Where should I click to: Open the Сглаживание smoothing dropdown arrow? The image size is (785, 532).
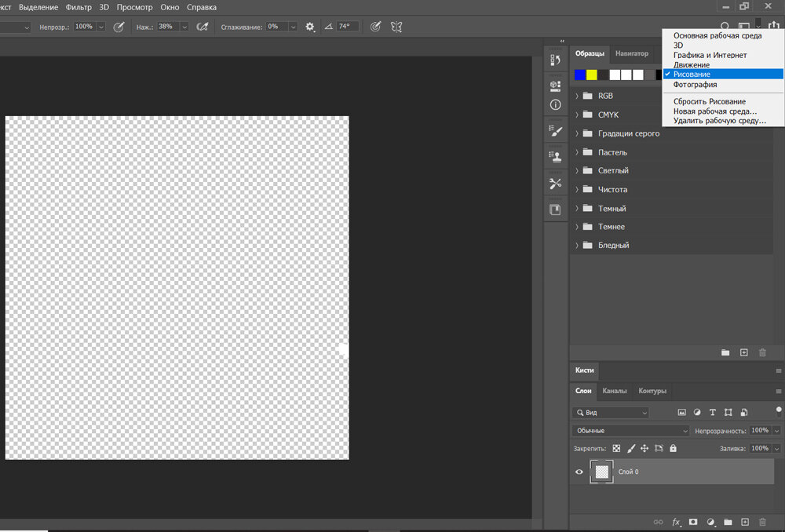294,27
